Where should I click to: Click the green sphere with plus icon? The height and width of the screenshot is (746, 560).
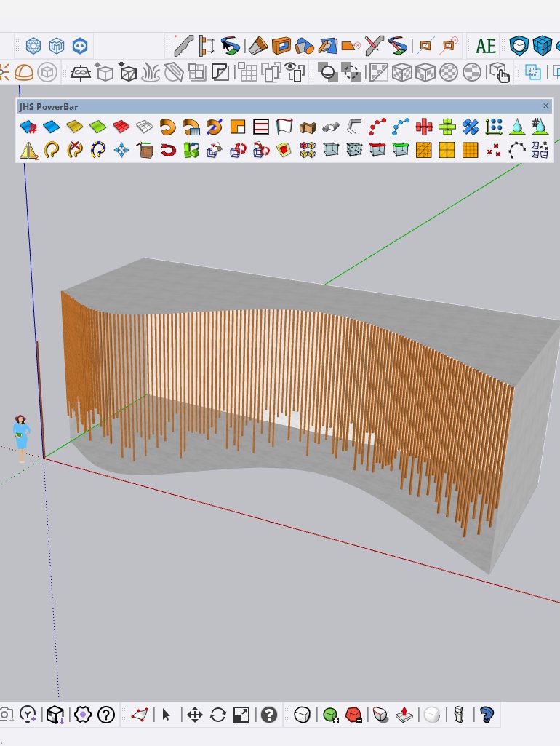(x=330, y=715)
